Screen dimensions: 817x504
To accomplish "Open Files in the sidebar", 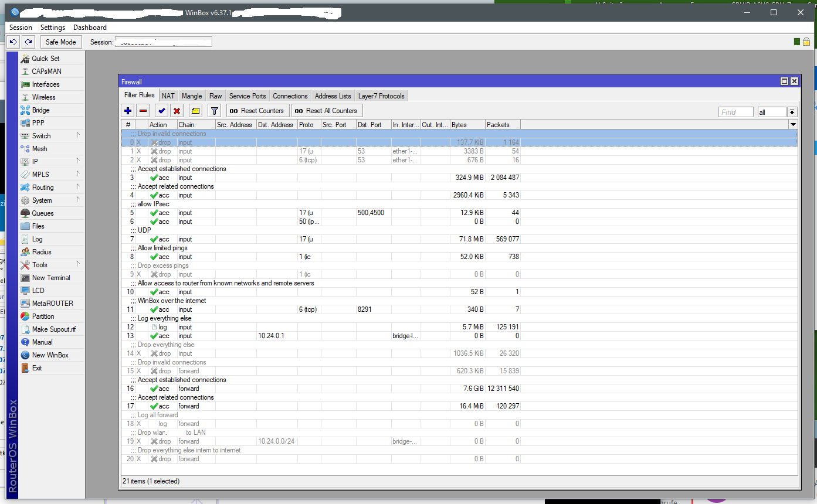I will [x=38, y=226].
